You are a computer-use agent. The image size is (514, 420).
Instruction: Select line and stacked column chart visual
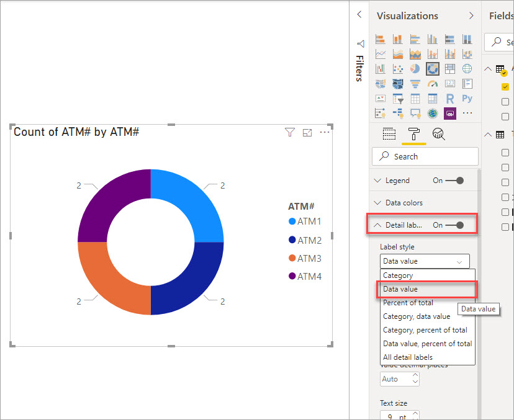(433, 54)
